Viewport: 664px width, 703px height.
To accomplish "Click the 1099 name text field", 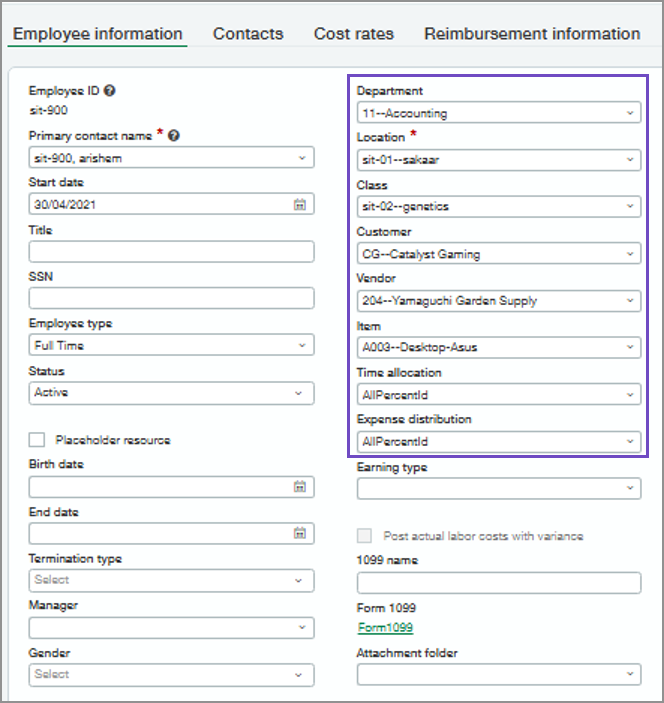I will pyautogui.click(x=498, y=582).
